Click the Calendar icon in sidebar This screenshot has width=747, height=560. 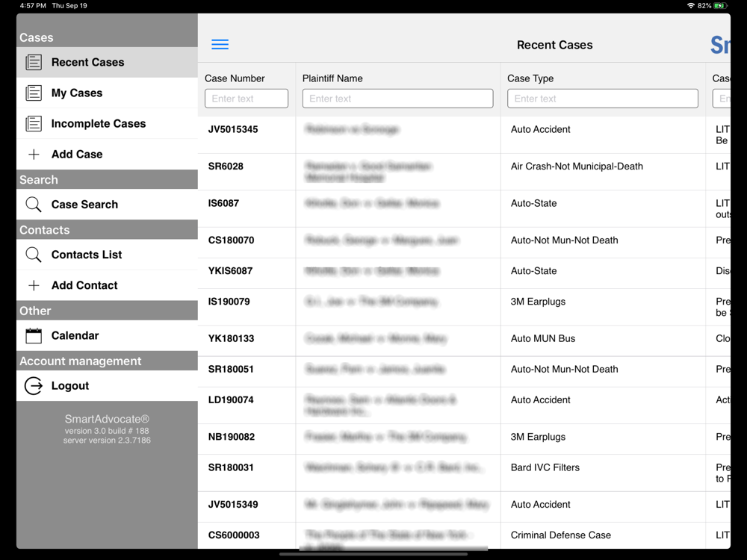coord(34,336)
